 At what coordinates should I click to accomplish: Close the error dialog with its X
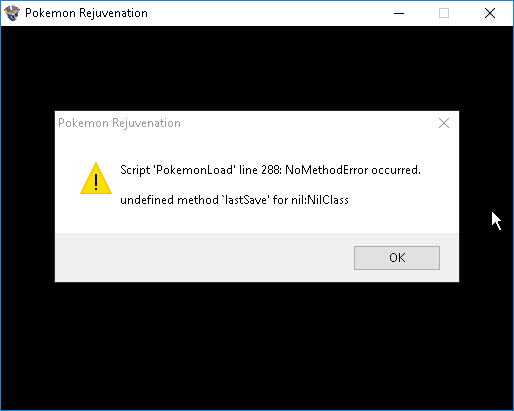coord(444,123)
